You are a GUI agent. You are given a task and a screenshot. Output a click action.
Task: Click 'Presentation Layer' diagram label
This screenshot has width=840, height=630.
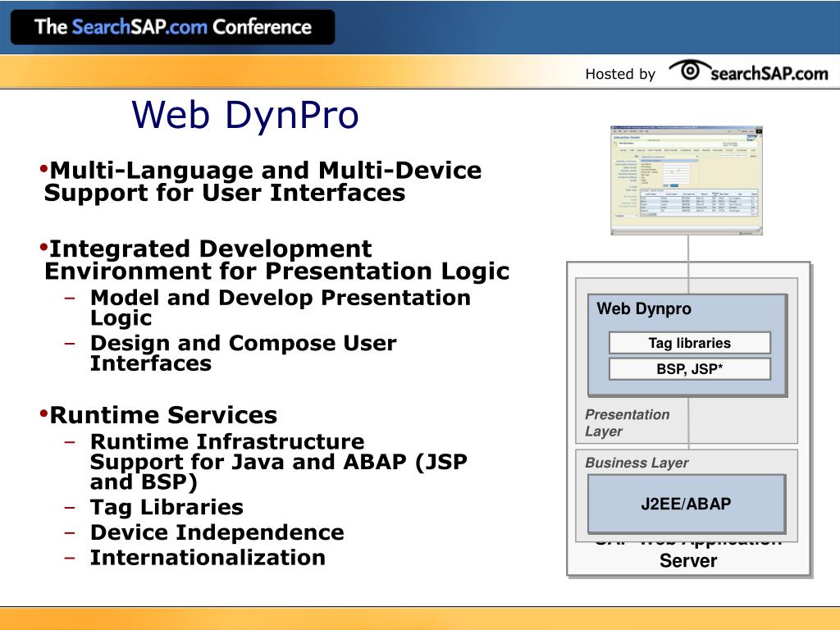coord(628,422)
